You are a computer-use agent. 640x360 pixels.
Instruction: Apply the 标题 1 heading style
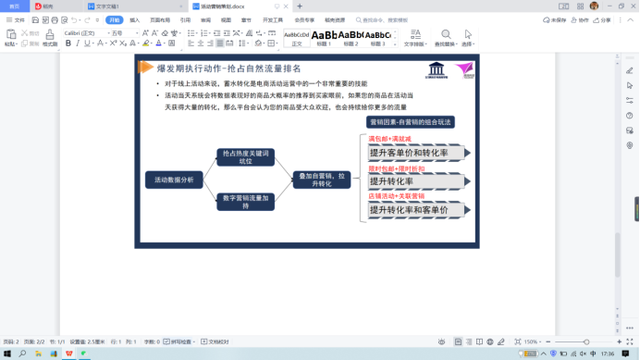click(324, 38)
